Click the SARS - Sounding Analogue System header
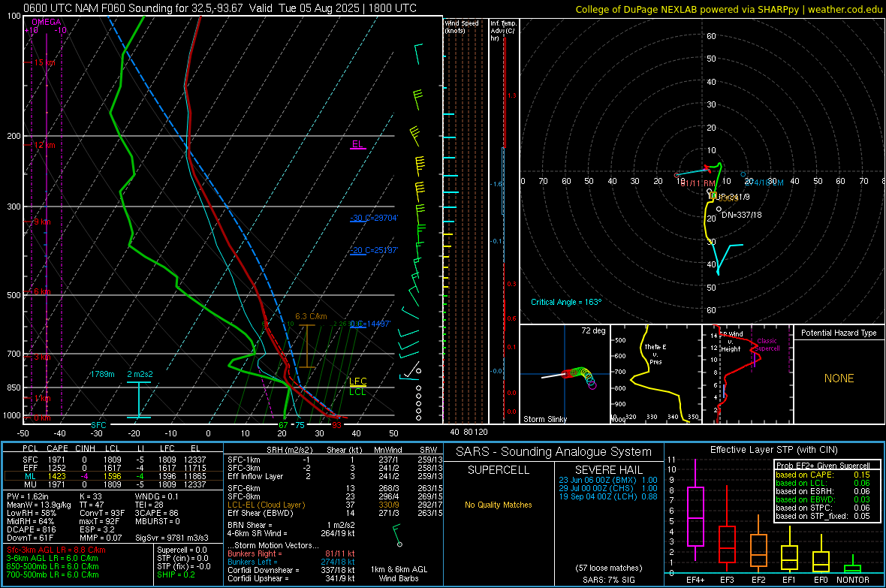 (554, 452)
